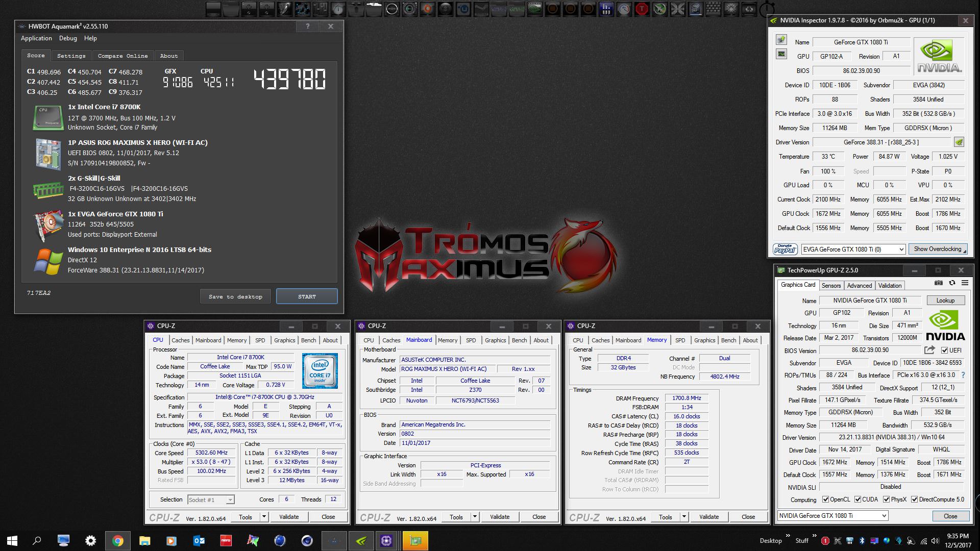
Task: Open File Explorer from the taskbar
Action: point(145,540)
